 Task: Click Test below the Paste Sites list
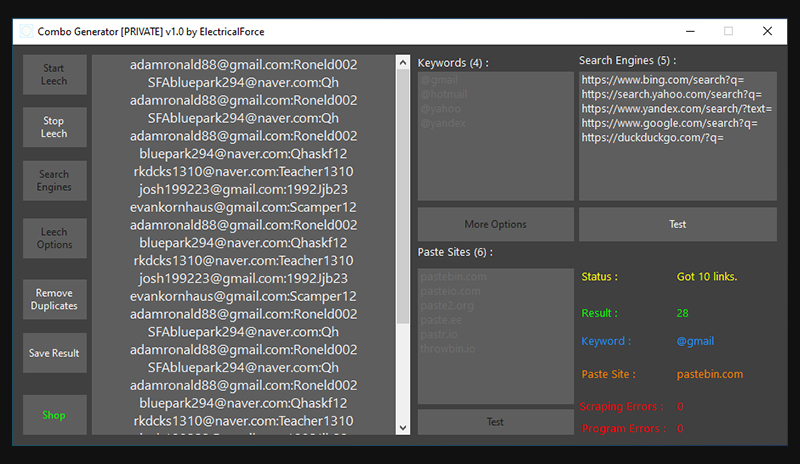pyautogui.click(x=495, y=422)
